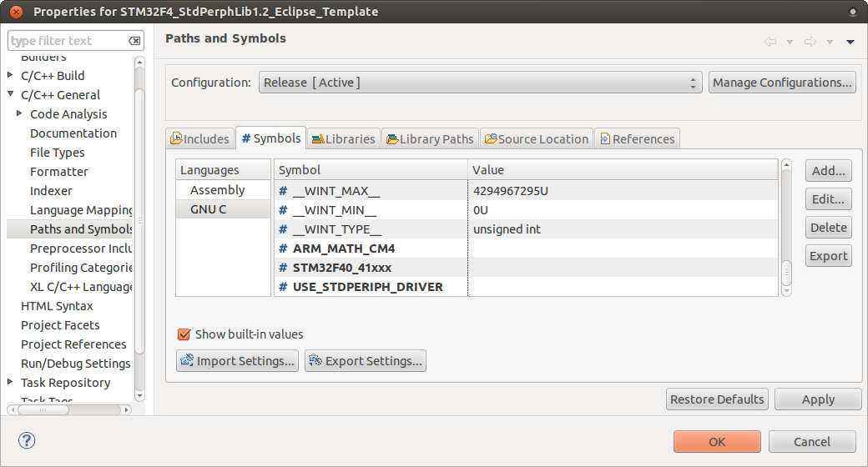
Task: Open the Configuration combo box
Action: tap(480, 83)
